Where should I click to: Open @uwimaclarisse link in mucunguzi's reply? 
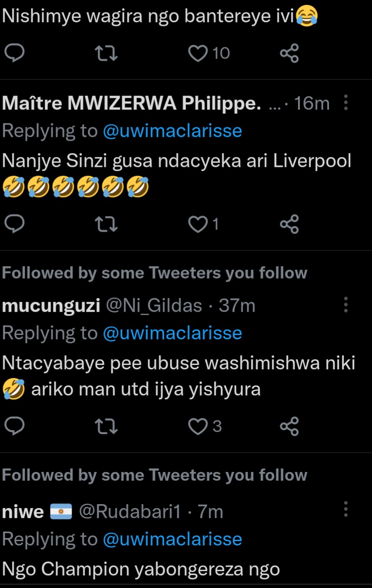[x=172, y=333]
